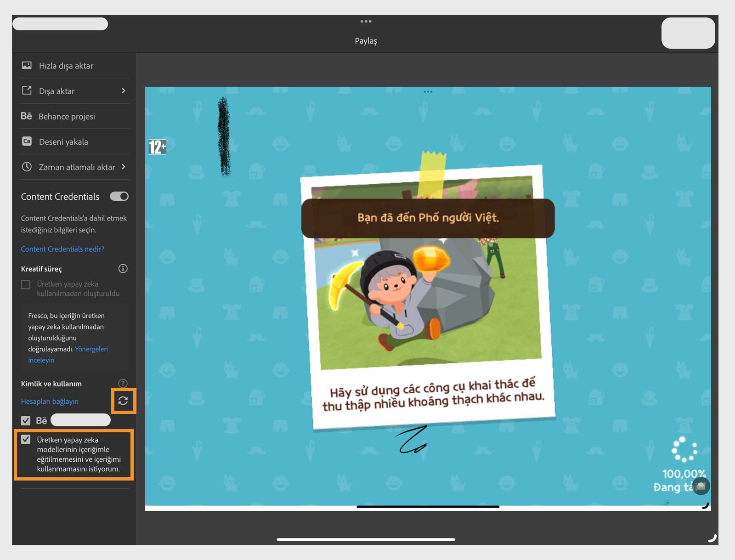Click the blurred pill at top left
Image resolution: width=735 pixels, height=560 pixels.
[60, 24]
